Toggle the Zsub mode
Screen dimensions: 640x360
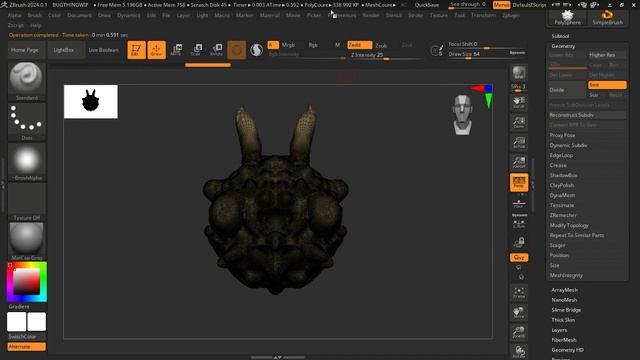(x=381, y=45)
